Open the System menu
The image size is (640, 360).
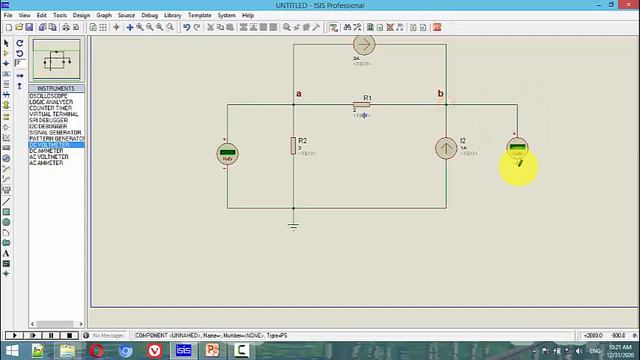pos(227,15)
